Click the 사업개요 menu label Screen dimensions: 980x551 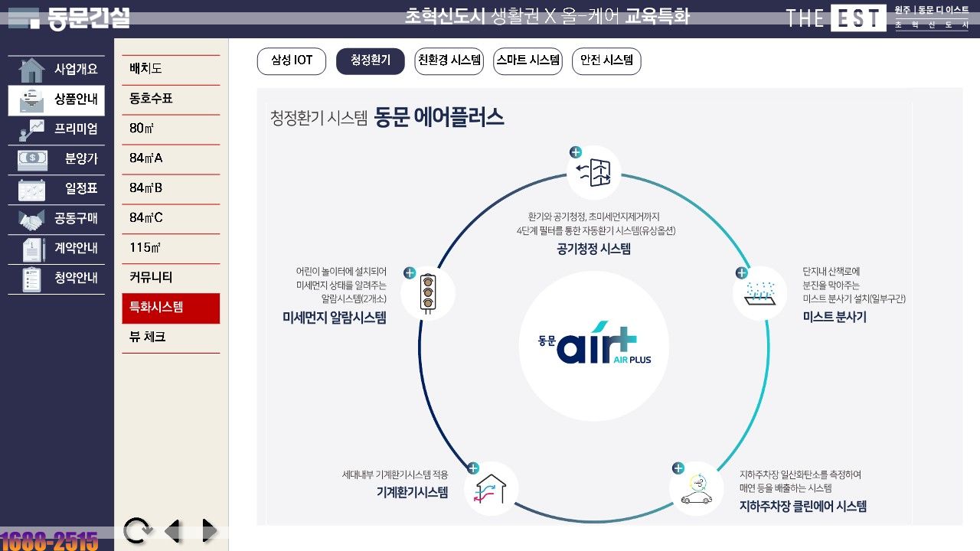pos(76,69)
